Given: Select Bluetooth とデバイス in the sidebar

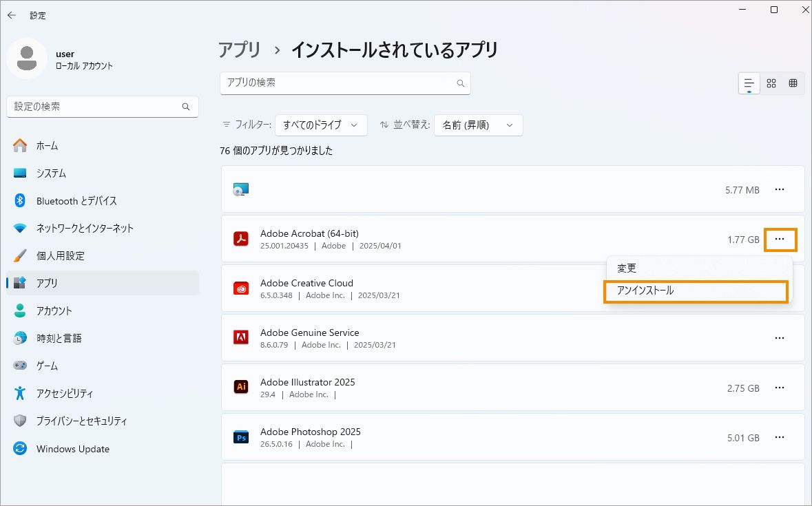Looking at the screenshot, I should (76, 200).
